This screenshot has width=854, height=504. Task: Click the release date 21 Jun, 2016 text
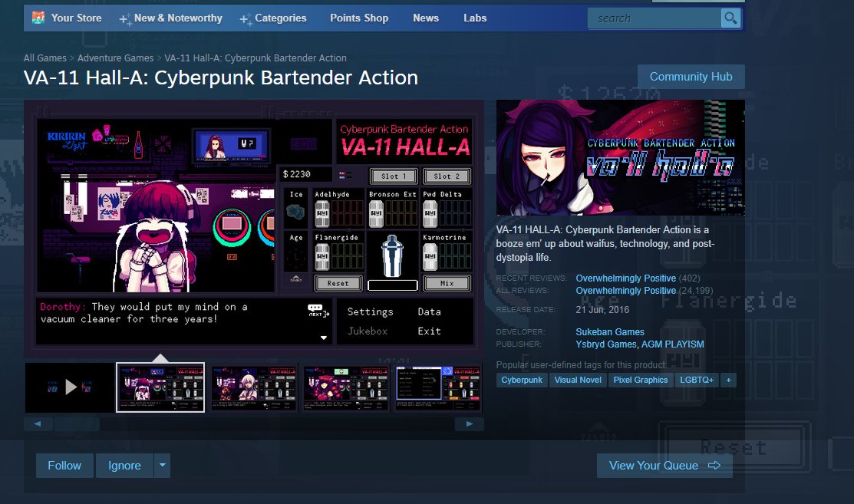[602, 310]
